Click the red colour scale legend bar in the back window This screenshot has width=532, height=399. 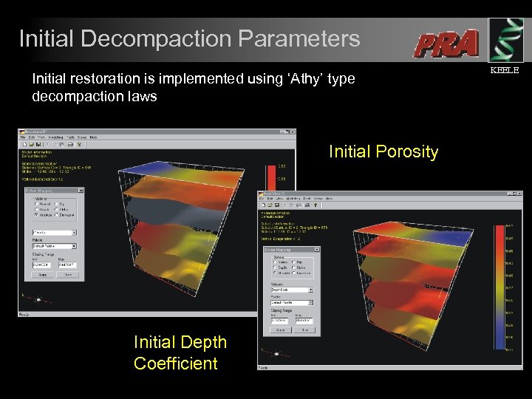[x=270, y=178]
